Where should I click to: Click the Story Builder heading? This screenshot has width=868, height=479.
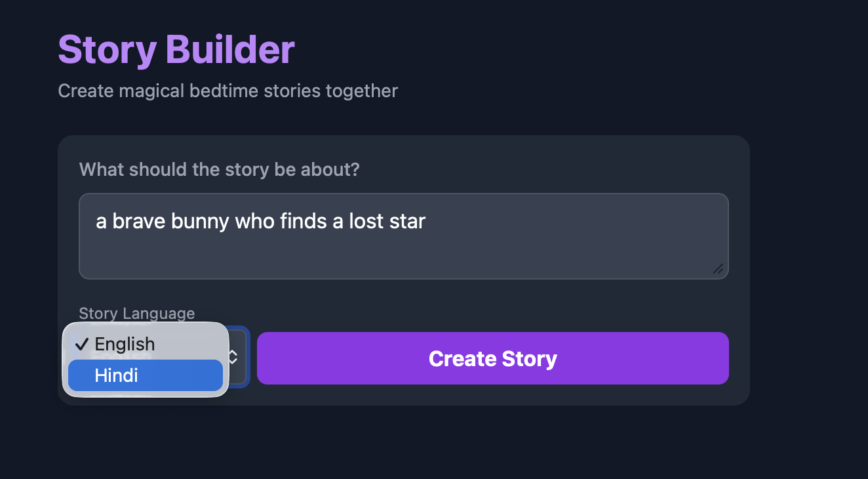pos(176,49)
